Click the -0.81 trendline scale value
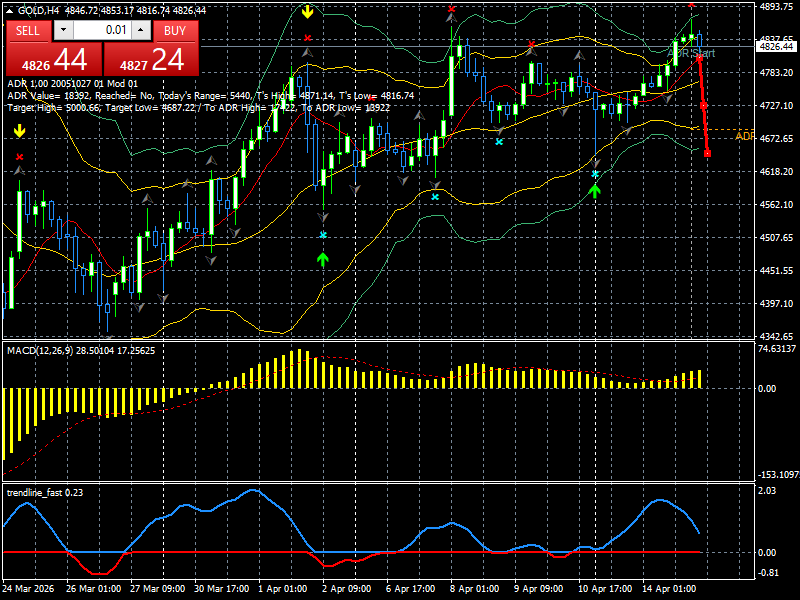 coord(768,572)
